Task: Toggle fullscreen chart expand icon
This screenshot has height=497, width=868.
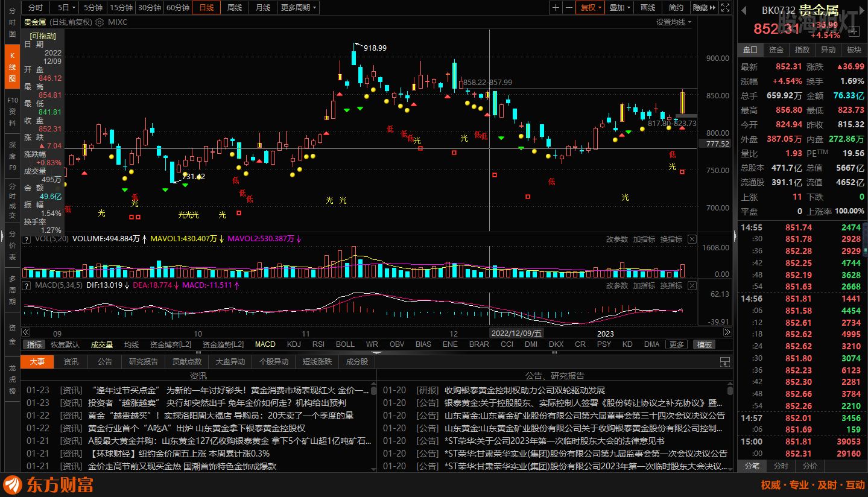Action: (726, 7)
